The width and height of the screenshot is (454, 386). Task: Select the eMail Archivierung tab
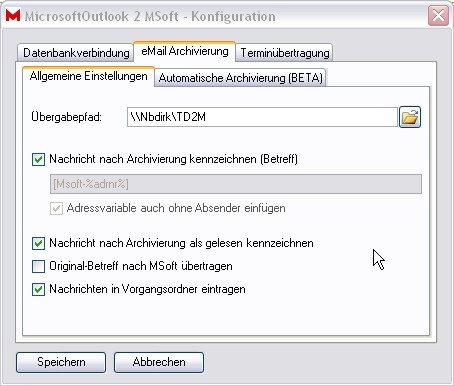point(185,51)
